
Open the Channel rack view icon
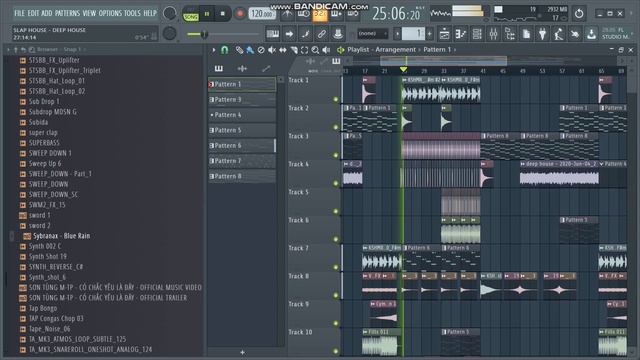coord(477,34)
